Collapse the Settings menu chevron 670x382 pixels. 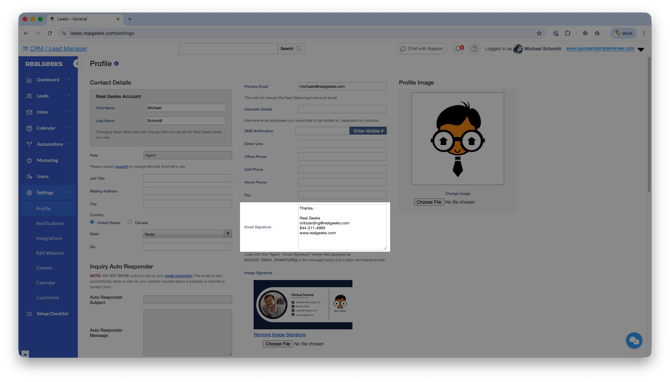(x=69, y=193)
